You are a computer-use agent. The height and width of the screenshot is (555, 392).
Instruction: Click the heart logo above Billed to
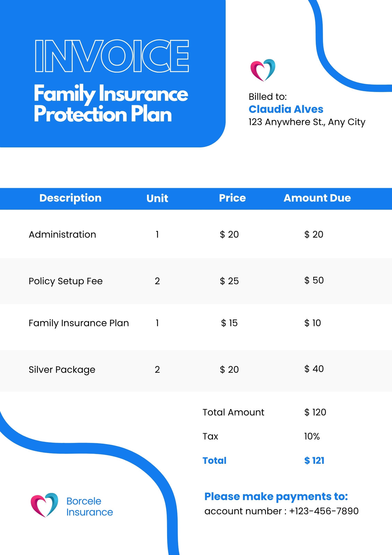263,70
